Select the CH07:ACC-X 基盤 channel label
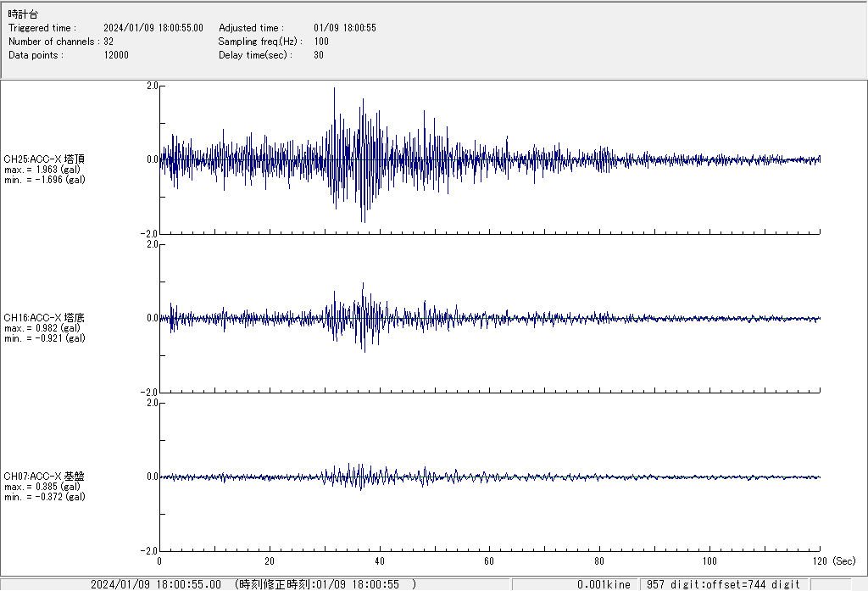Viewport: 868px width, 591px height. click(x=44, y=477)
